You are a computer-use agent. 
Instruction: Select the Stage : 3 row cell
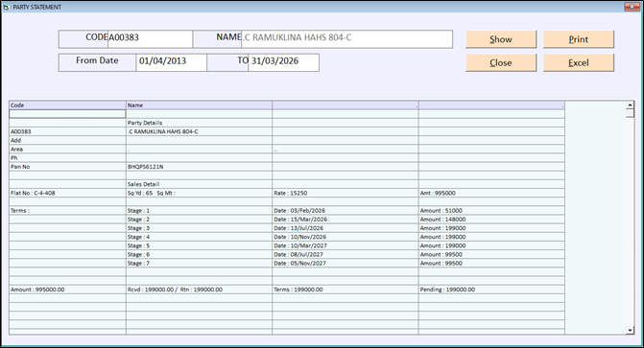click(199, 228)
